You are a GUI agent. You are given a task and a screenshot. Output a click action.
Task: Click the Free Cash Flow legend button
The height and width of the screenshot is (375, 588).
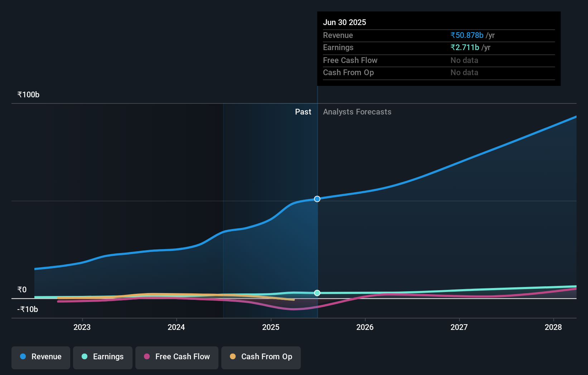point(177,357)
